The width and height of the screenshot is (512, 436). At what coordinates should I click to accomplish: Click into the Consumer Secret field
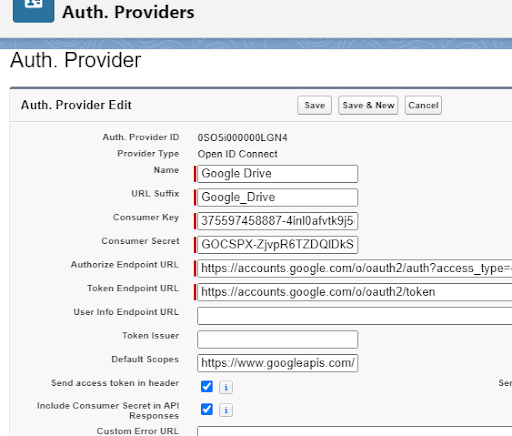[278, 245]
